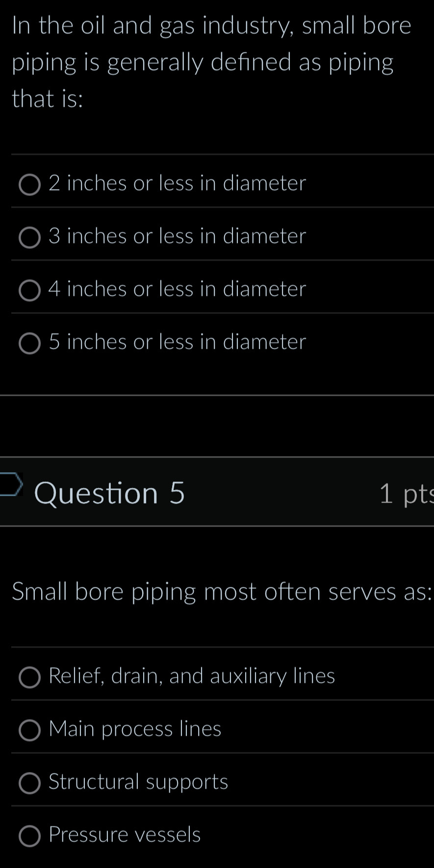
Task: Click the divider below the first question
Action: coord(217,396)
